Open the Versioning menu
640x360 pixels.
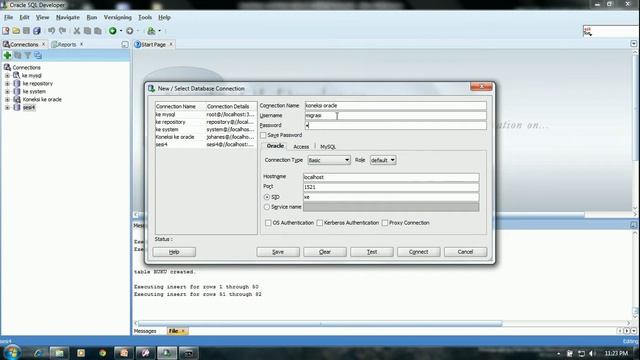click(118, 17)
